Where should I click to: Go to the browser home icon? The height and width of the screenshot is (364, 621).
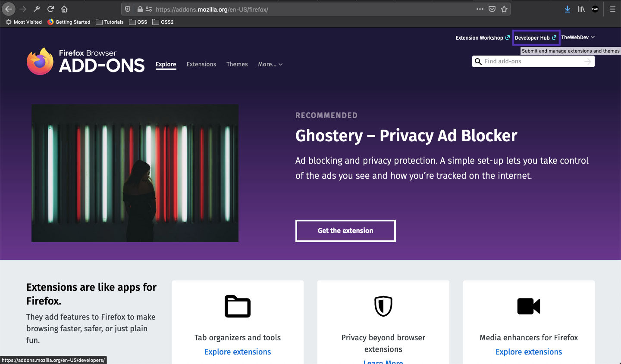64,9
